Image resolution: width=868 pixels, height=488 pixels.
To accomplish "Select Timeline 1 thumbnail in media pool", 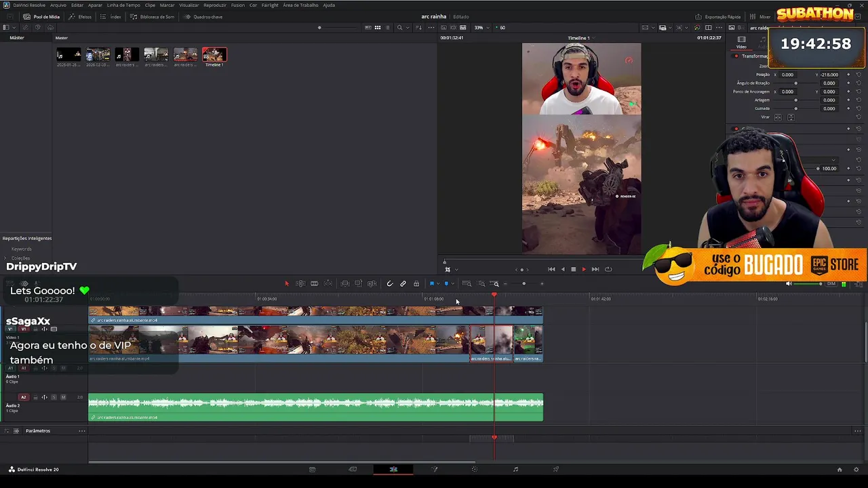I will 214,55.
